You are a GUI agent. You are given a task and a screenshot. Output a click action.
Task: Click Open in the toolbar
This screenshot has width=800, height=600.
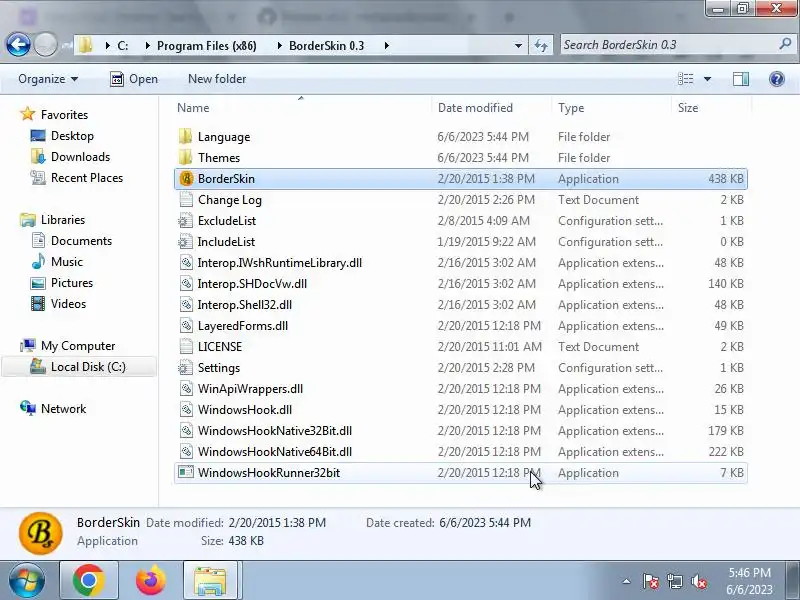pos(134,79)
